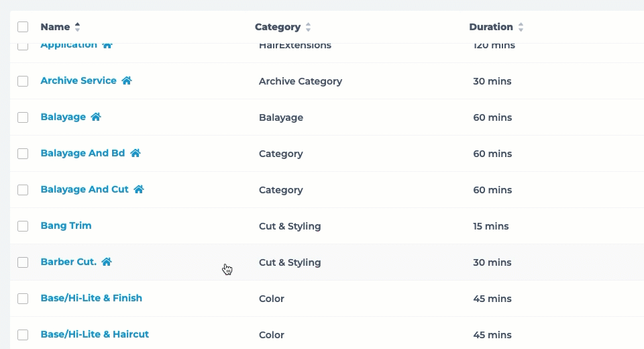
Task: Select the Bang Trim row checkbox
Action: 23,226
